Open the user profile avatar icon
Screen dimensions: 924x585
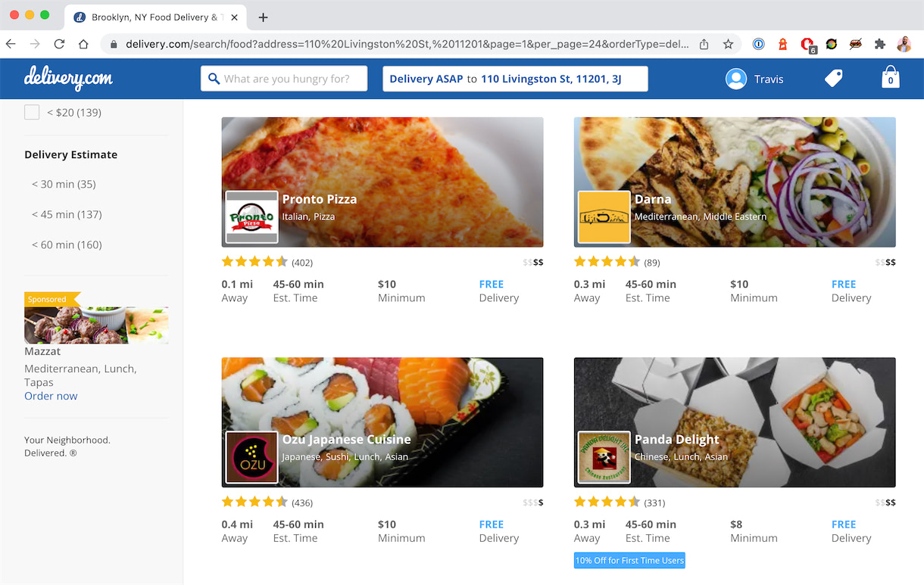736,79
